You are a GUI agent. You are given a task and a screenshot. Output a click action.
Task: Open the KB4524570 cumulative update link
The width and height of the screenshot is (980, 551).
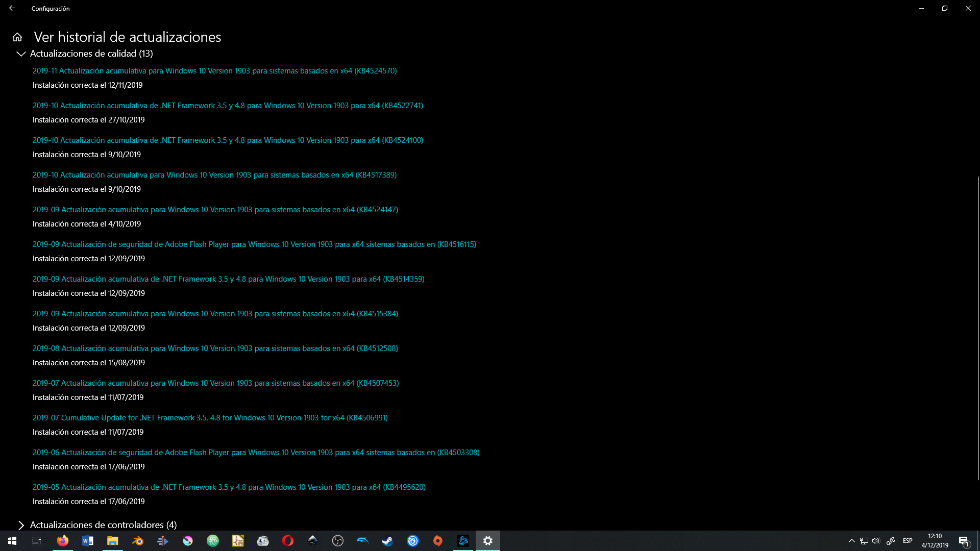(x=214, y=71)
